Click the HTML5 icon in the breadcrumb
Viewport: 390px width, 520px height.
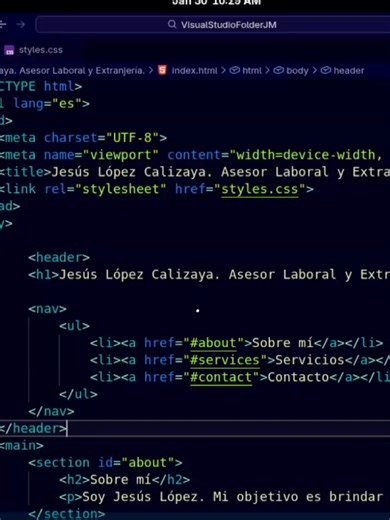pos(162,70)
